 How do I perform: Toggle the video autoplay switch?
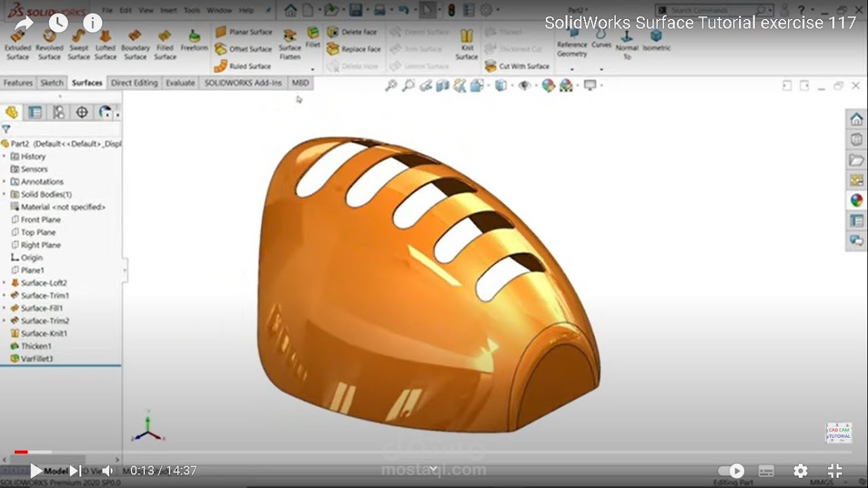pos(731,470)
